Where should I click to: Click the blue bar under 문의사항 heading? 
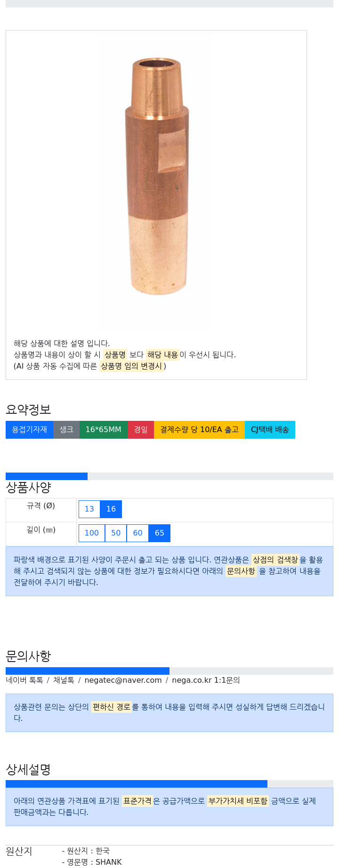[x=88, y=671]
